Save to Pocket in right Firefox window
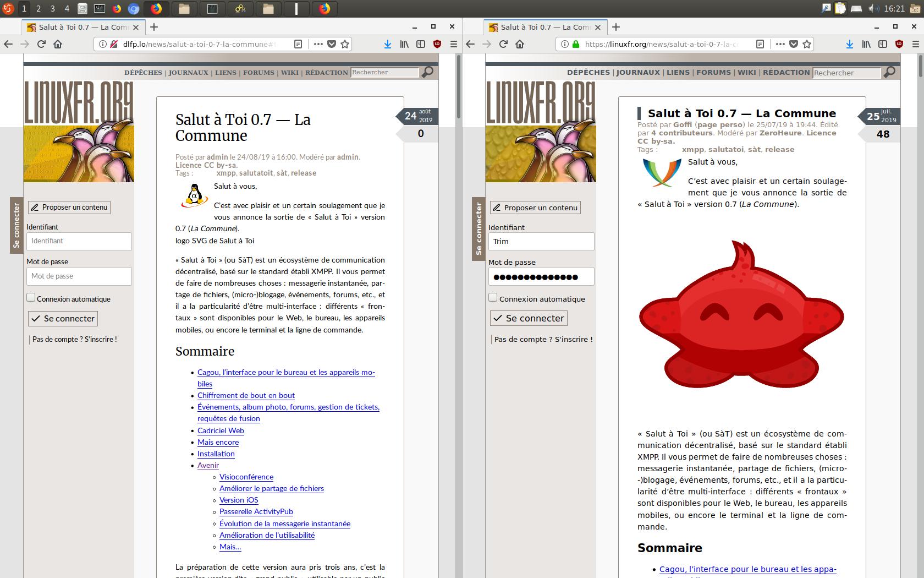This screenshot has width=924, height=578. (x=794, y=44)
